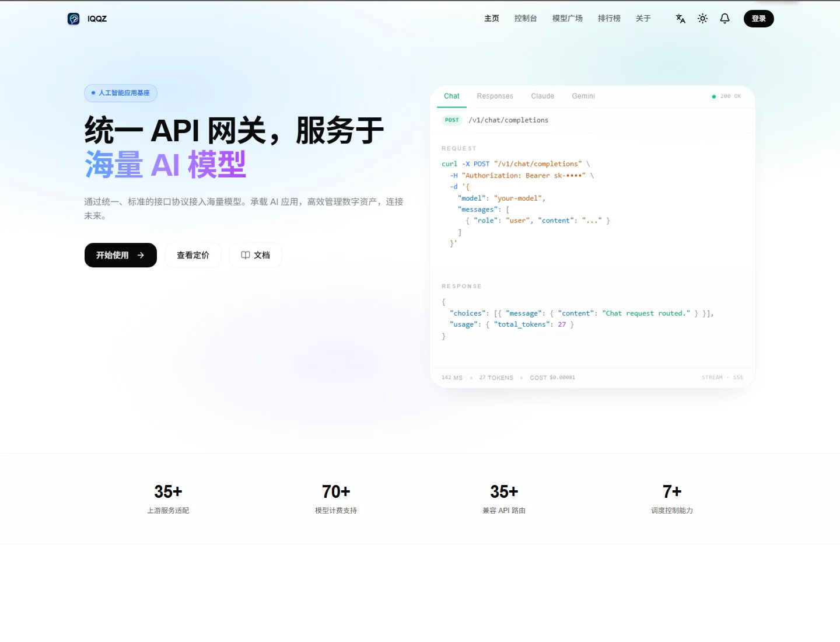Click the book icon beside 文档
This screenshot has width=840, height=642.
(246, 255)
